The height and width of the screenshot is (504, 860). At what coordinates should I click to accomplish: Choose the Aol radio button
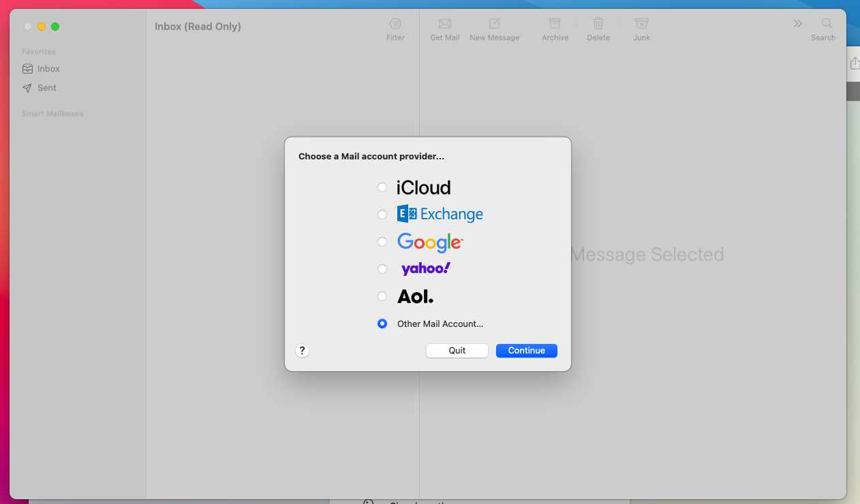click(382, 296)
